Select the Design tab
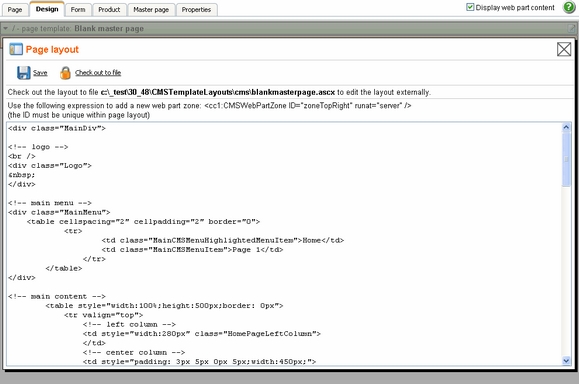 [x=47, y=9]
